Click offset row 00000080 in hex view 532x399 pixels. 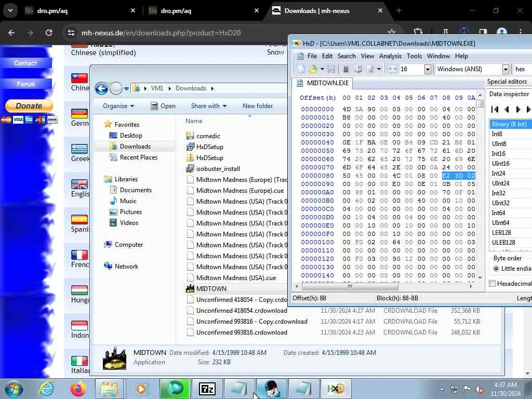pos(317,176)
